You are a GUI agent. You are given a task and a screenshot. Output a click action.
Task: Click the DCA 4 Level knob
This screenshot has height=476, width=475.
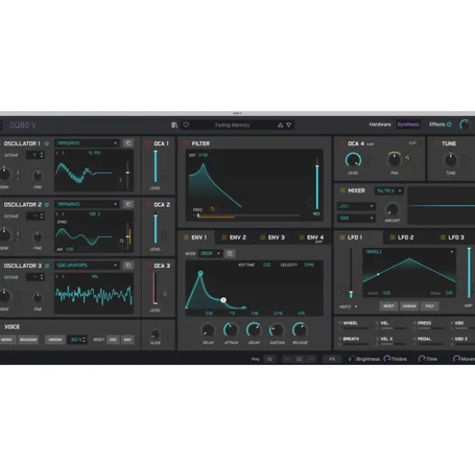[x=353, y=160]
